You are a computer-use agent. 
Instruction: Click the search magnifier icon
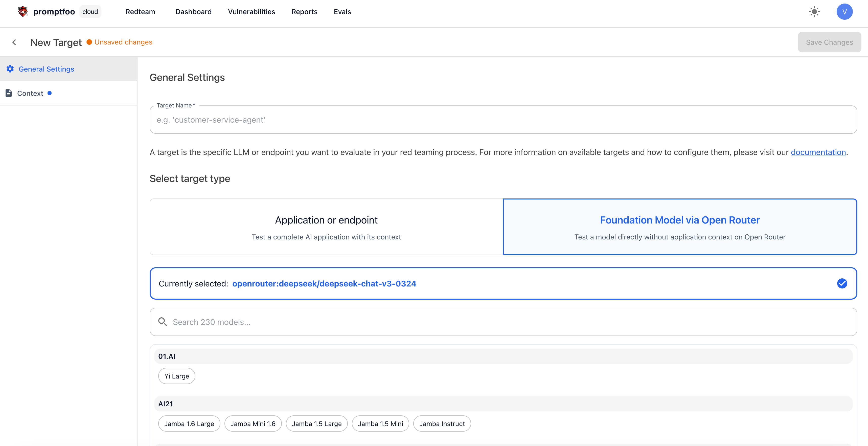pyautogui.click(x=163, y=322)
